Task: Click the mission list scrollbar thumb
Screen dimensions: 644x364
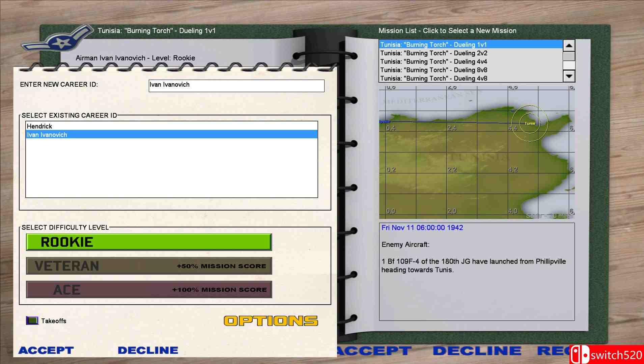Action: click(569, 56)
